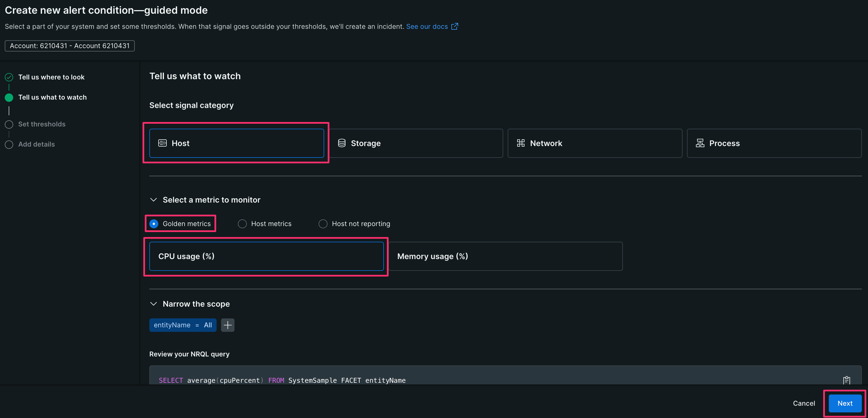Open the entityName = All filter dropdown
The width and height of the screenshot is (868, 418).
click(x=183, y=325)
